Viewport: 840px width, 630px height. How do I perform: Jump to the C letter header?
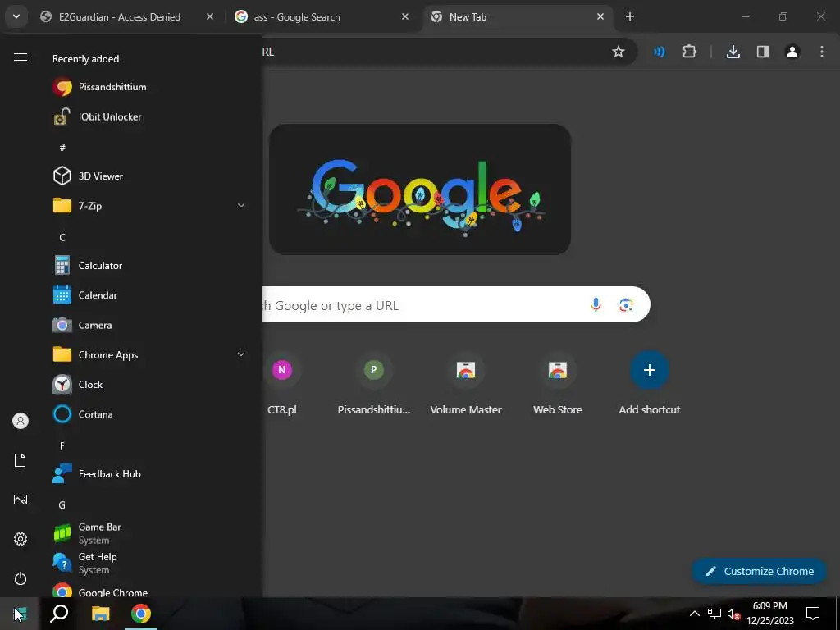[x=62, y=237]
